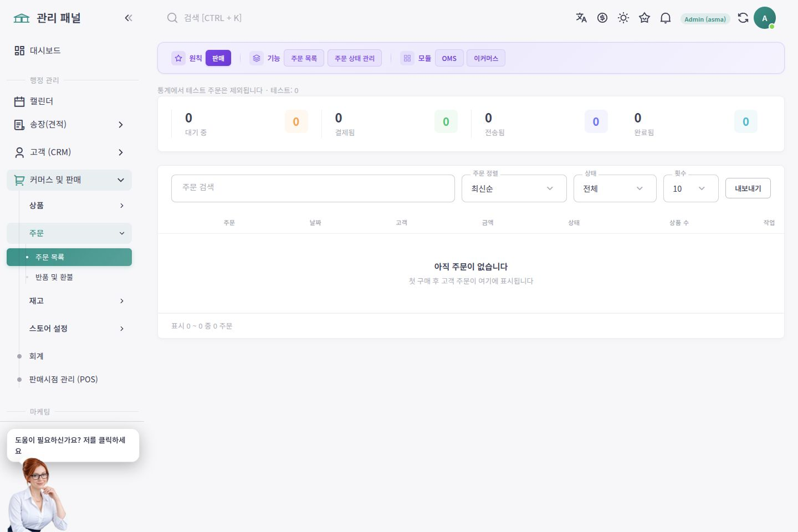Click the 송장(견적) invoice icon
The width and height of the screenshot is (798, 532).
(19, 125)
